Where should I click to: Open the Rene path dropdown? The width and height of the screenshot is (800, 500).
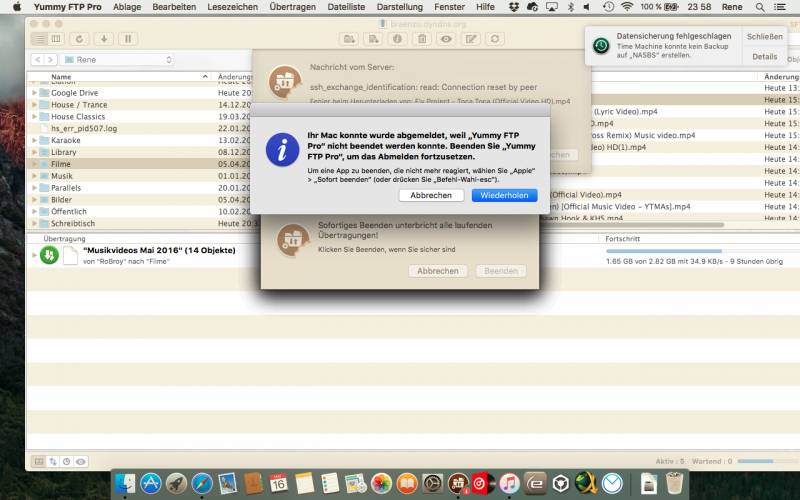tap(117, 60)
